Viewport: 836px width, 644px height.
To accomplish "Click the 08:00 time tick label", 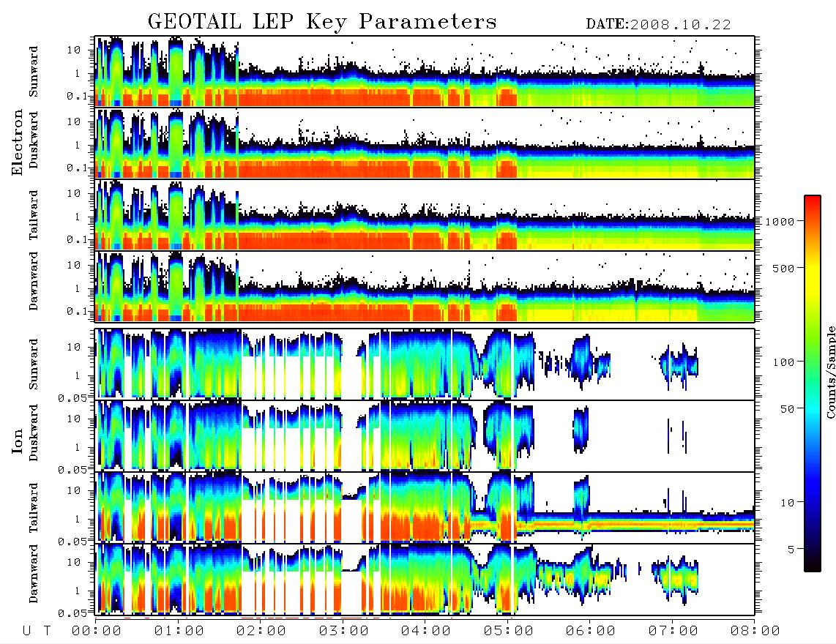I will coord(755,631).
